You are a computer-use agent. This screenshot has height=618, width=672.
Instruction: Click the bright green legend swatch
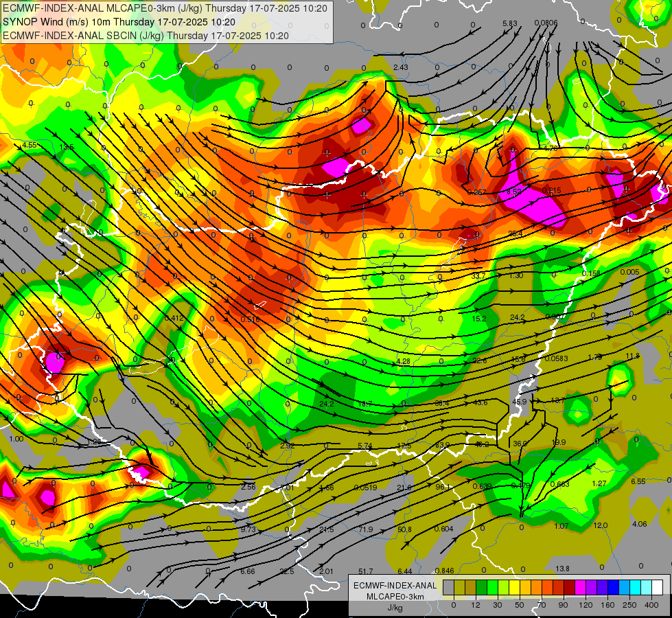tap(492, 587)
